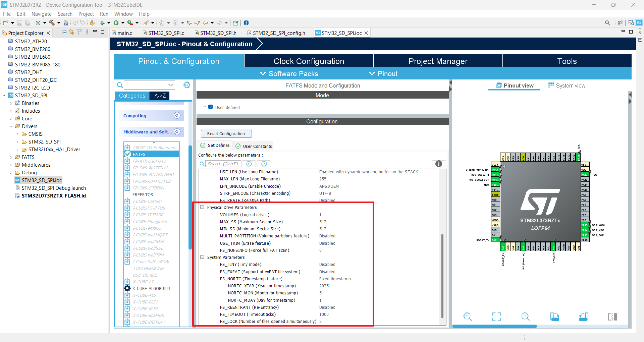Select the STM32_BME280 project
Screen dimensions: 644x342
[33, 49]
